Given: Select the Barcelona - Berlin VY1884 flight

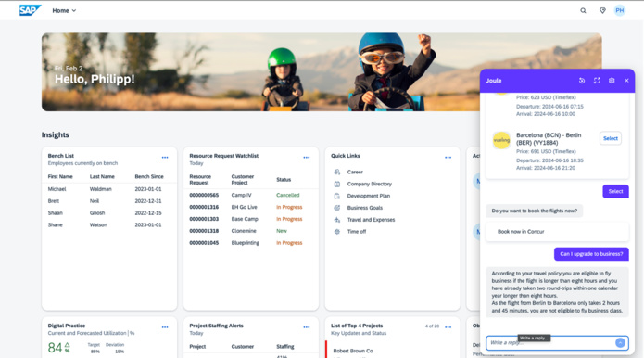Looking at the screenshot, I should [611, 138].
